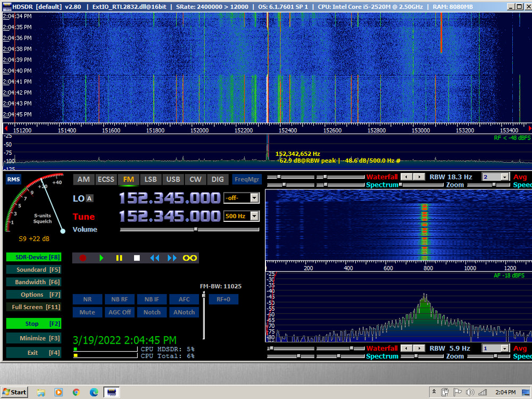
Task: Open the Bandwidth [F6] settings
Action: click(33, 282)
